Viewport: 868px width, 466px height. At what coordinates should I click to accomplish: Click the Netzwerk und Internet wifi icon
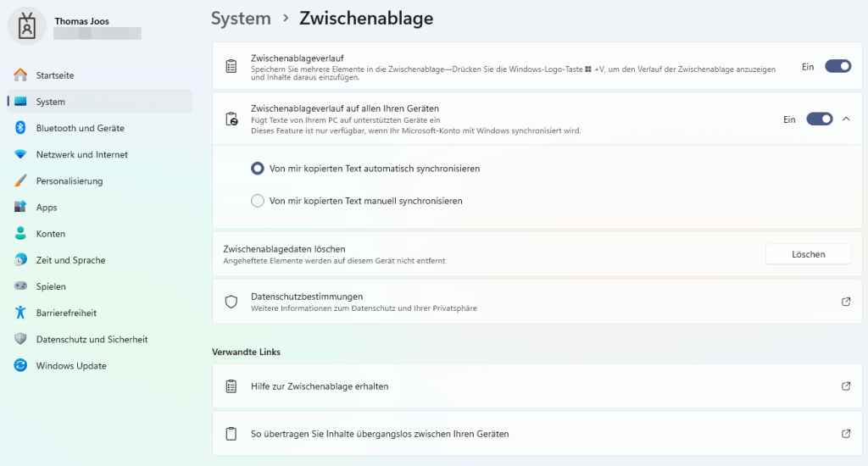(20, 154)
